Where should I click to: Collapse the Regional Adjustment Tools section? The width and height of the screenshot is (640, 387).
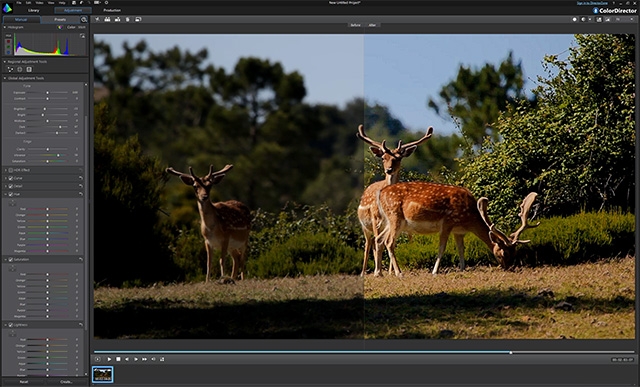pos(5,62)
